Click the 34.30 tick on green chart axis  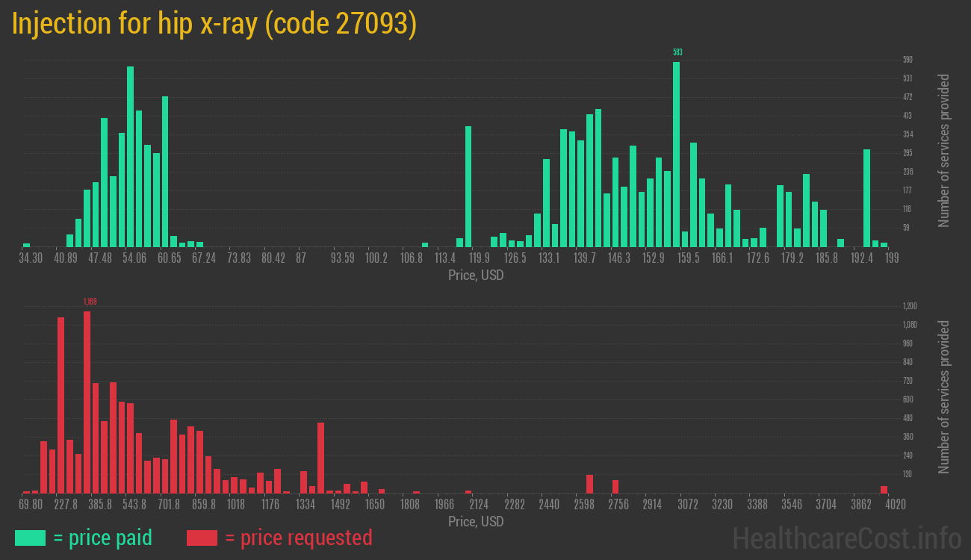[31, 258]
